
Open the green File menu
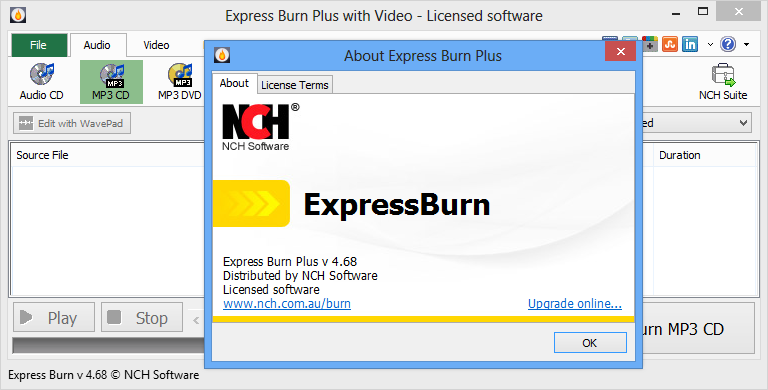(x=39, y=45)
